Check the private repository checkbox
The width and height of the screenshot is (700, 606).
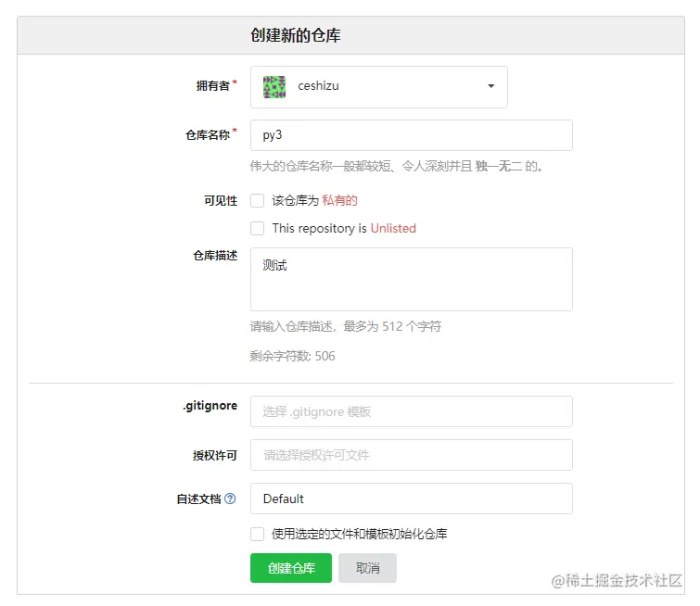pyautogui.click(x=257, y=200)
